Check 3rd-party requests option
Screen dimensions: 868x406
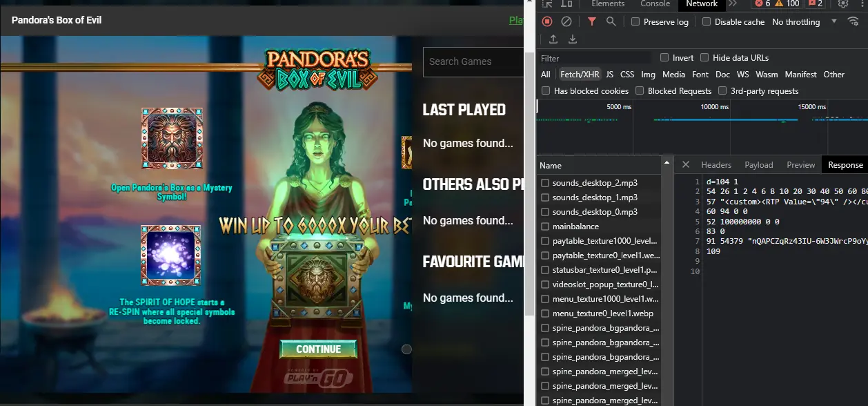[x=722, y=90]
